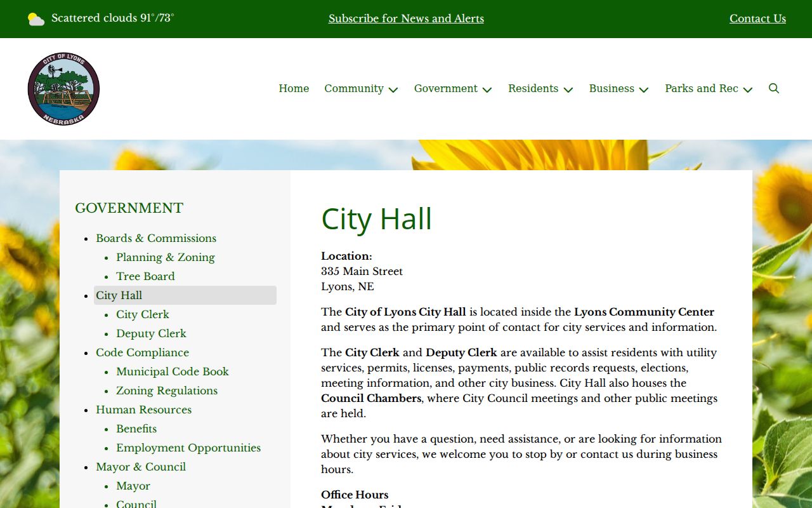The height and width of the screenshot is (508, 812).
Task: Open the Tree Board sidebar link
Action: [x=145, y=276]
